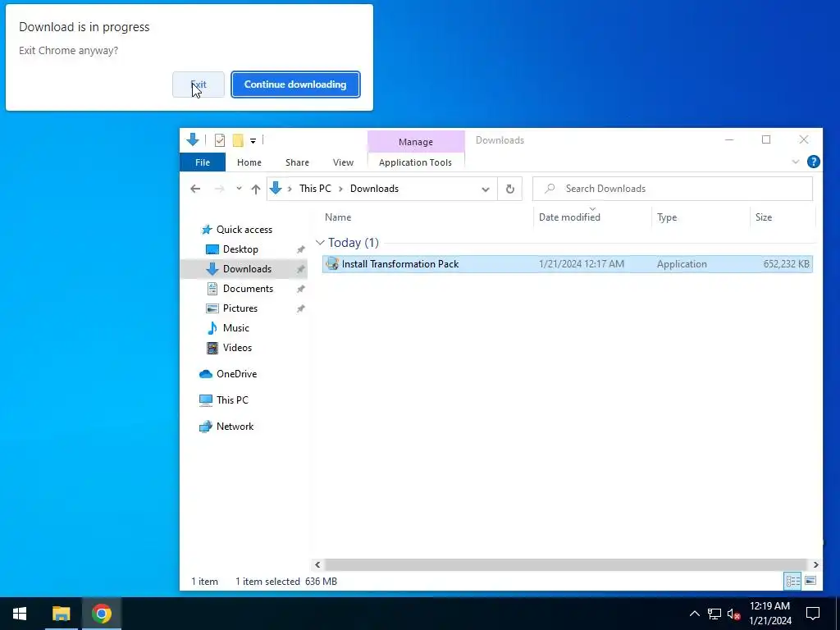Switch to Large icons view layout
This screenshot has width=840, height=630.
click(810, 581)
